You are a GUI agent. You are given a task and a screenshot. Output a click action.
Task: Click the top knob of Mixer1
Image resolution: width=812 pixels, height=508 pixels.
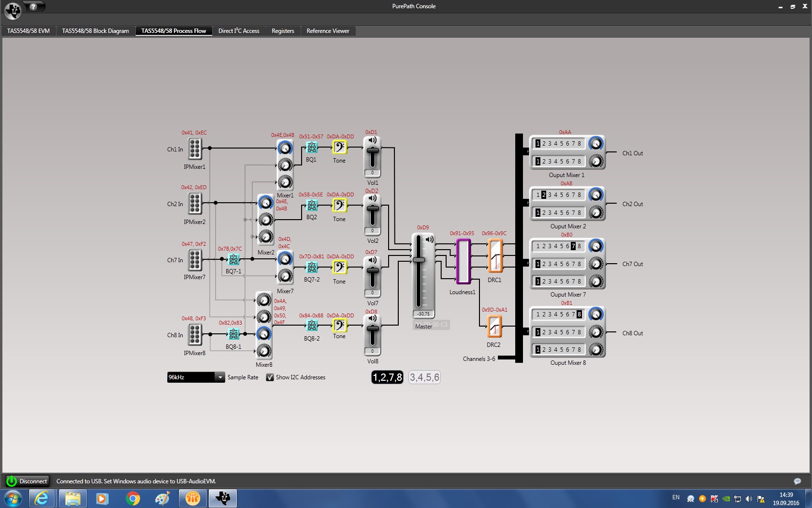click(x=285, y=148)
